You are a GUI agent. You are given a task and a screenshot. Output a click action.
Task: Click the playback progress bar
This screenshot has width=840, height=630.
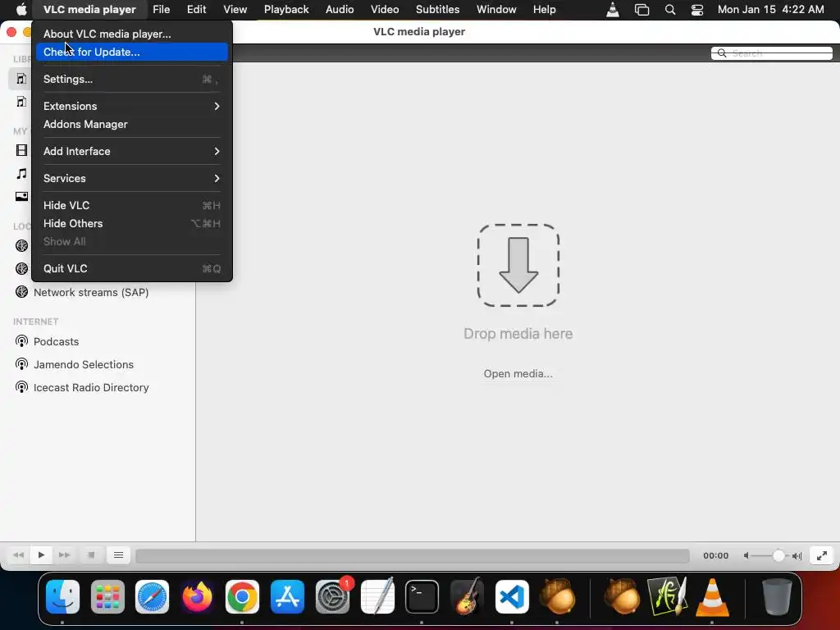pos(413,555)
